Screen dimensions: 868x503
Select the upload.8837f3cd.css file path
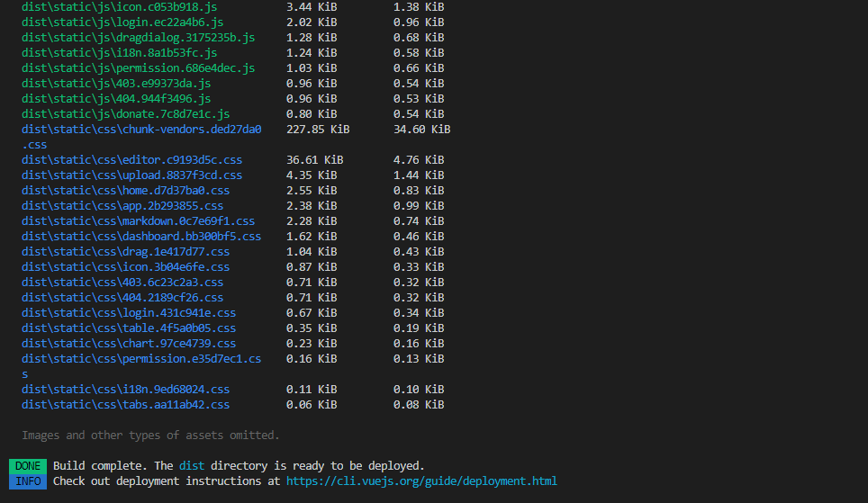(x=131, y=175)
